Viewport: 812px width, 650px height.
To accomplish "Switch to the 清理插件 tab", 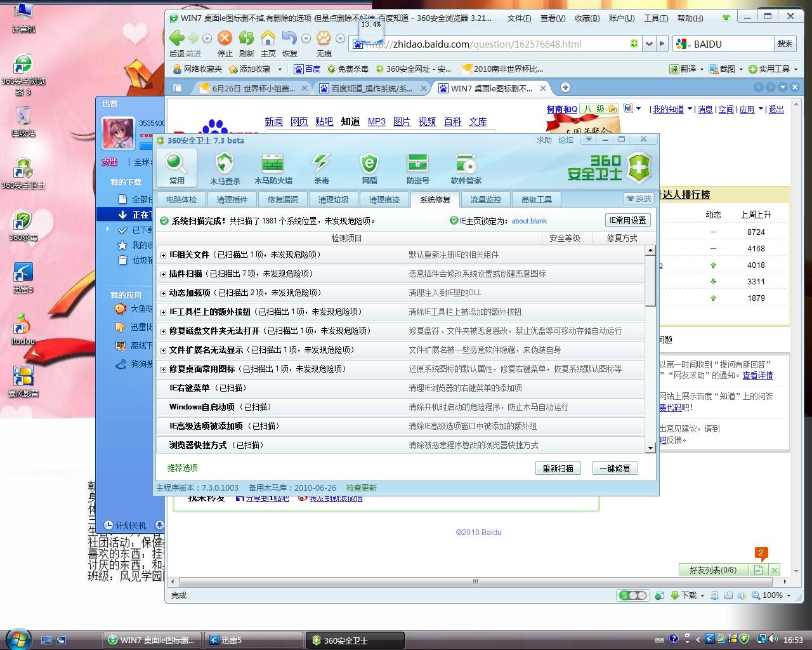I will (x=232, y=199).
